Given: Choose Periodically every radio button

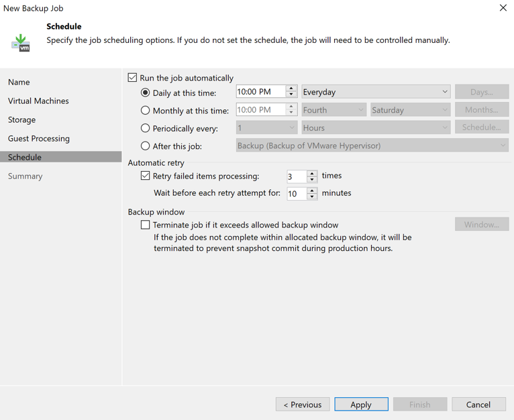Looking at the screenshot, I should (145, 127).
